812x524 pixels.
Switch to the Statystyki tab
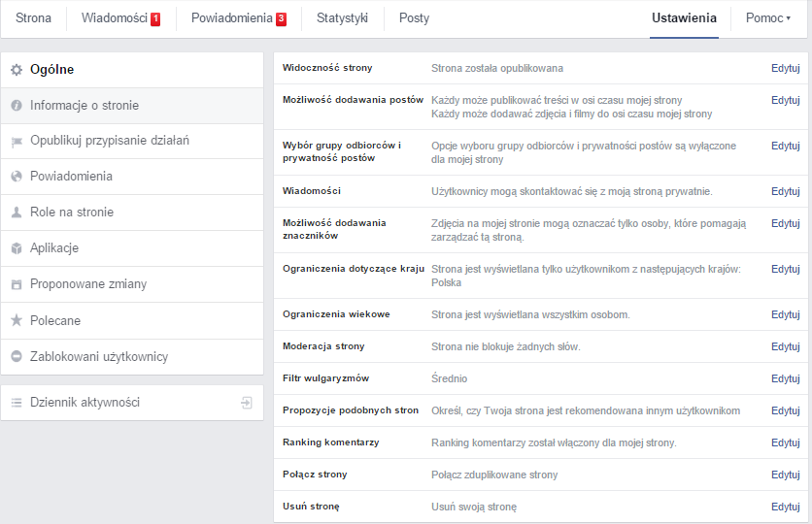[342, 18]
